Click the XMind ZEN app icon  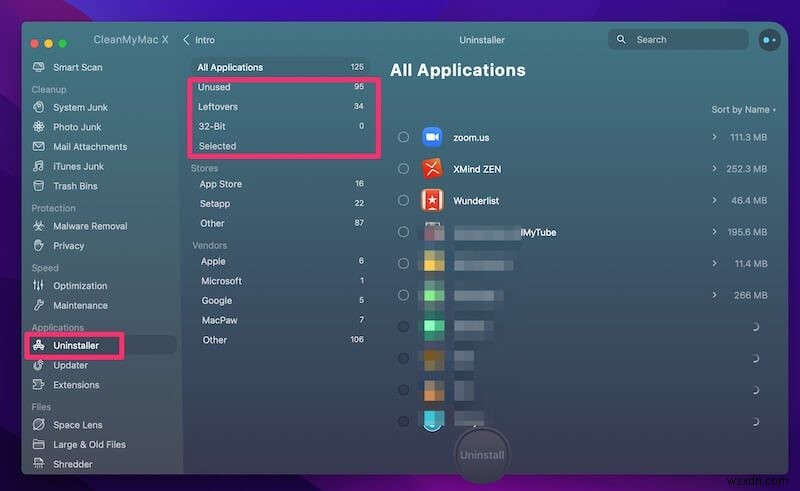click(x=432, y=169)
